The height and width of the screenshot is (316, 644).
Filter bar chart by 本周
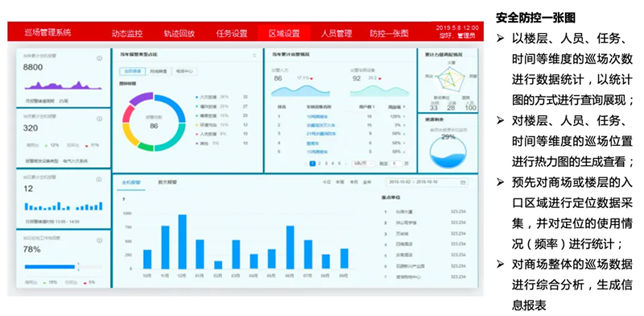[340, 182]
